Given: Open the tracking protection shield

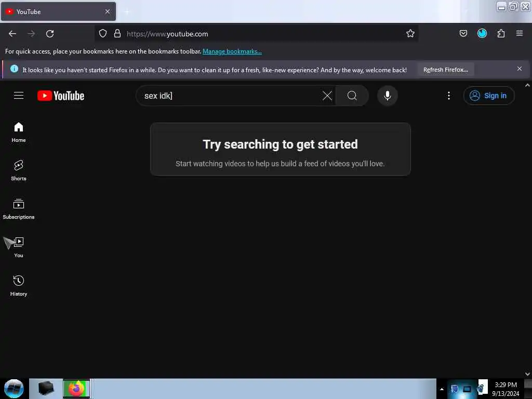Looking at the screenshot, I should (103, 34).
